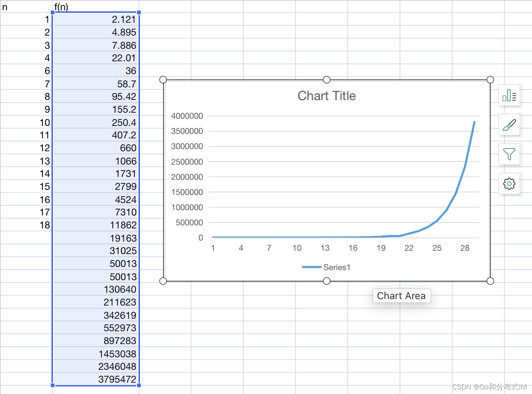Select cell with value 2.121

pos(96,19)
